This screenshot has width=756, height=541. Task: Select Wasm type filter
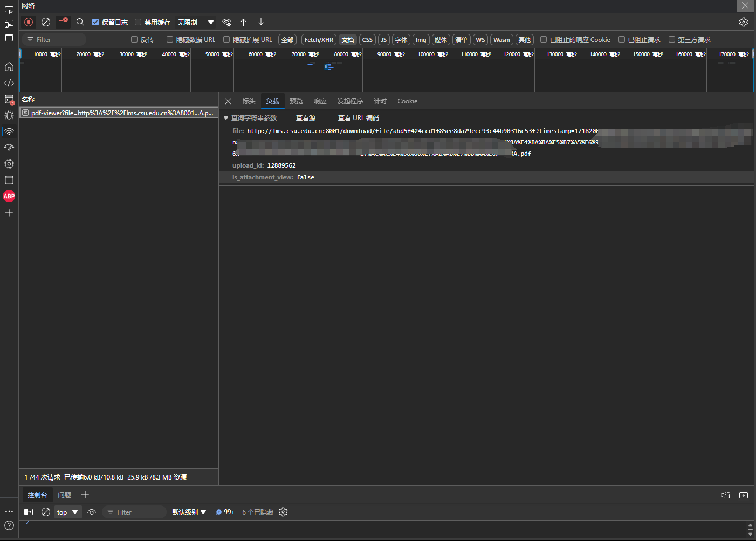point(501,40)
